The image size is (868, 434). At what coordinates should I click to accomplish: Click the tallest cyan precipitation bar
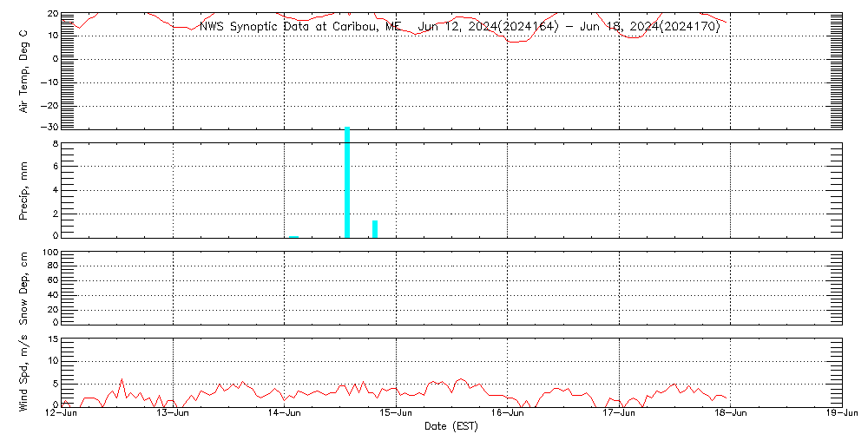(347, 182)
